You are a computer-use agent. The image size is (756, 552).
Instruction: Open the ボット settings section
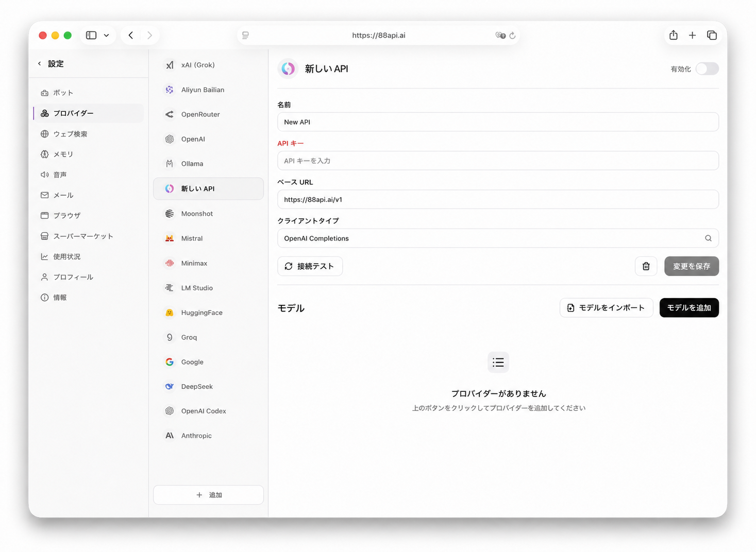coord(89,93)
